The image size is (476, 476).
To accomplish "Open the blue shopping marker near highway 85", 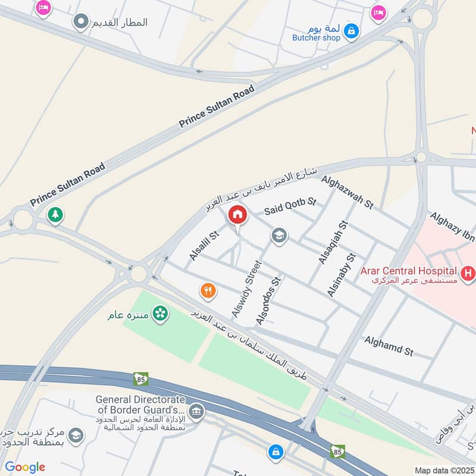I will [275, 453].
